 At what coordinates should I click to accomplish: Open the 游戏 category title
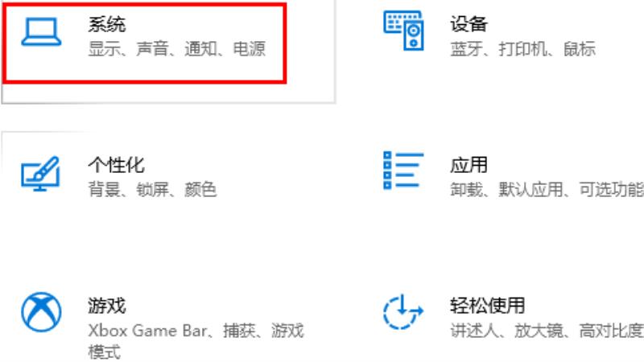pyautogui.click(x=107, y=306)
